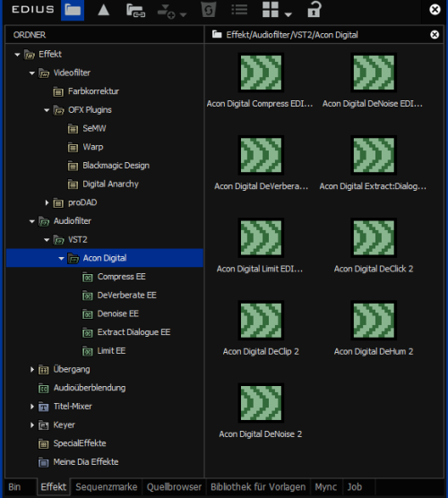The height and width of the screenshot is (498, 448).
Task: Click the Acon Digital DeClip 2 effect icon
Action: [x=261, y=321]
